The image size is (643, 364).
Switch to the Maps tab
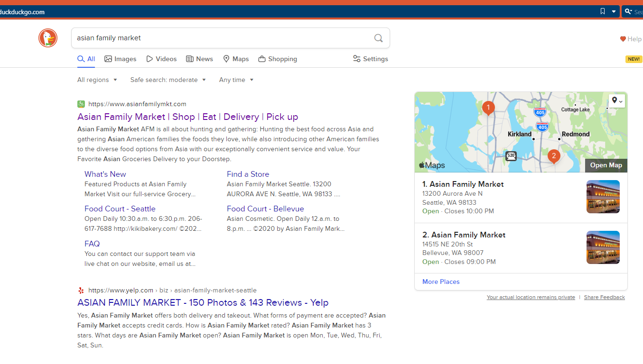[x=236, y=59]
